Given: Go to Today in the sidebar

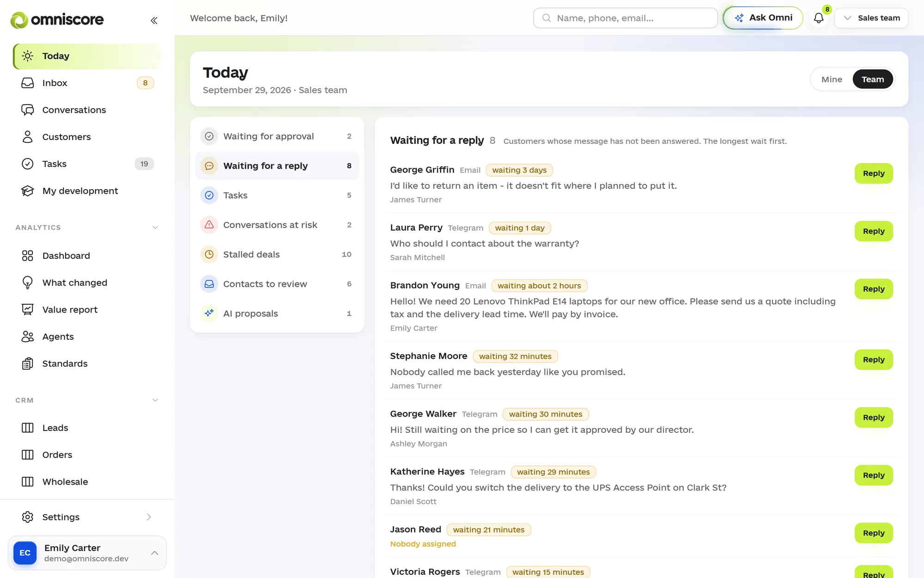Looking at the screenshot, I should coord(87,56).
